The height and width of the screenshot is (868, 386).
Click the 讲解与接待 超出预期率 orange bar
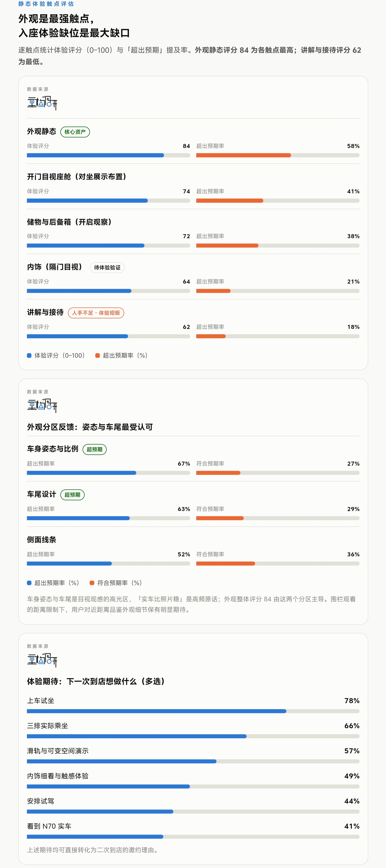point(278,336)
